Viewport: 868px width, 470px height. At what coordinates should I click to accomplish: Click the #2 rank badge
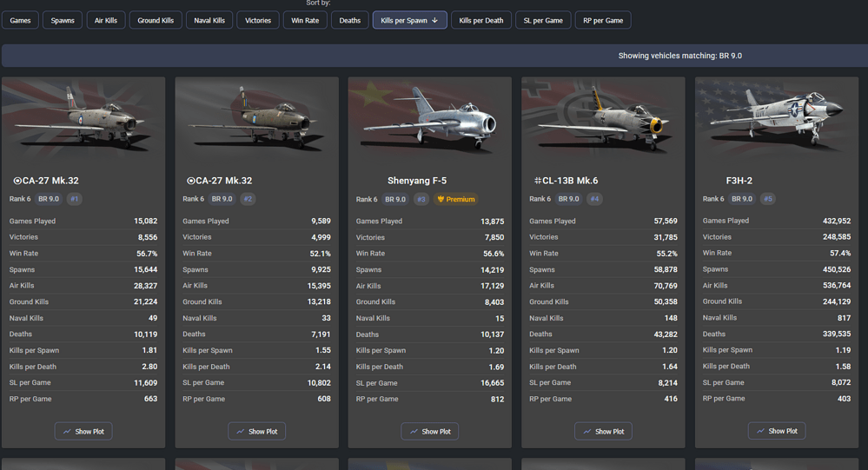tap(248, 199)
